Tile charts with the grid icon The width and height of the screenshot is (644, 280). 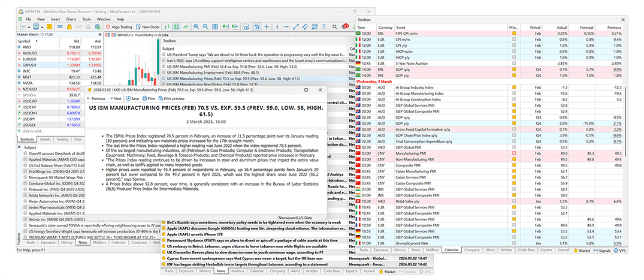point(215,27)
